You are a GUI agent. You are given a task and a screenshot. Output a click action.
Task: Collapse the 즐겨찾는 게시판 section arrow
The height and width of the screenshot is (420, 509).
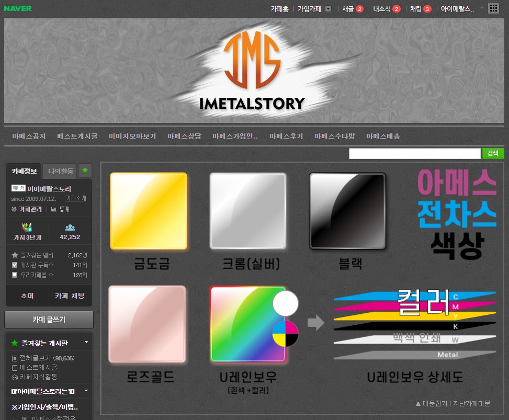point(86,342)
